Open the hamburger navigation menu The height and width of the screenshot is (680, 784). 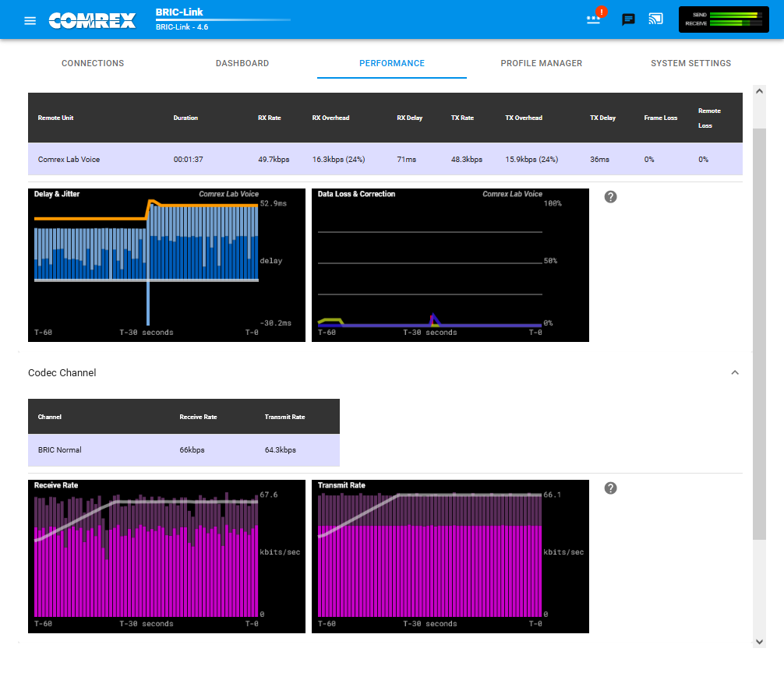point(30,20)
